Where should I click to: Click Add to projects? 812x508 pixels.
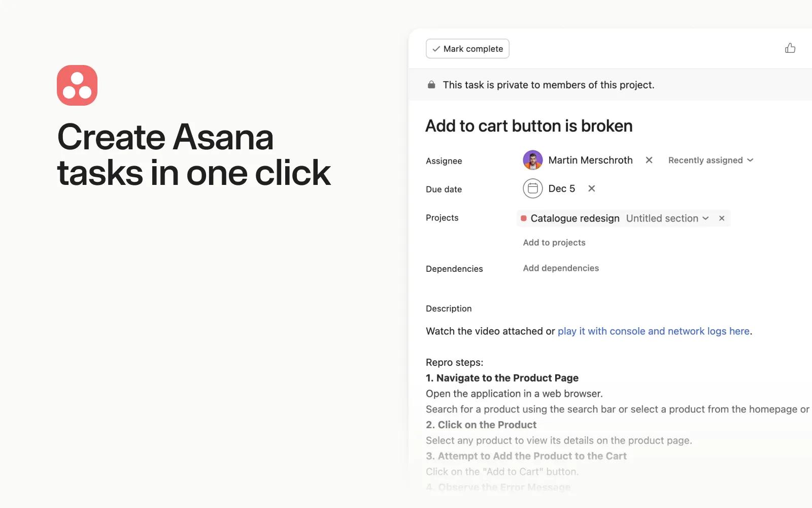554,243
